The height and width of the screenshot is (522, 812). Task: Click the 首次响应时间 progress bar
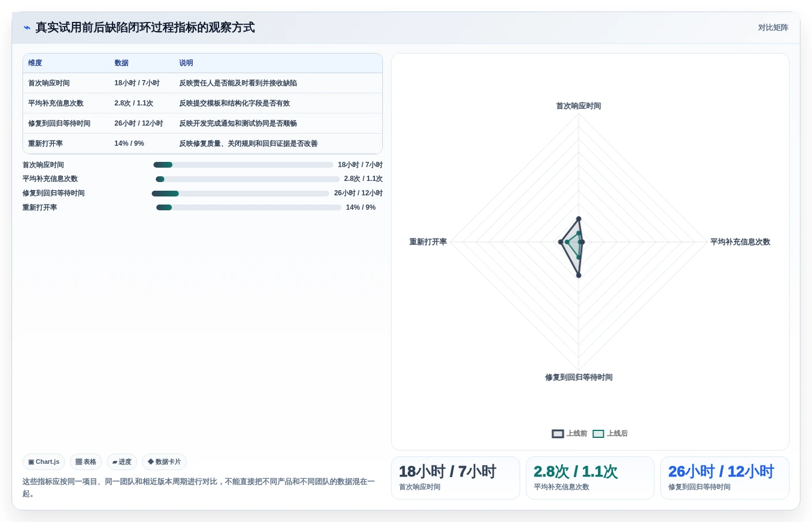pos(243,165)
